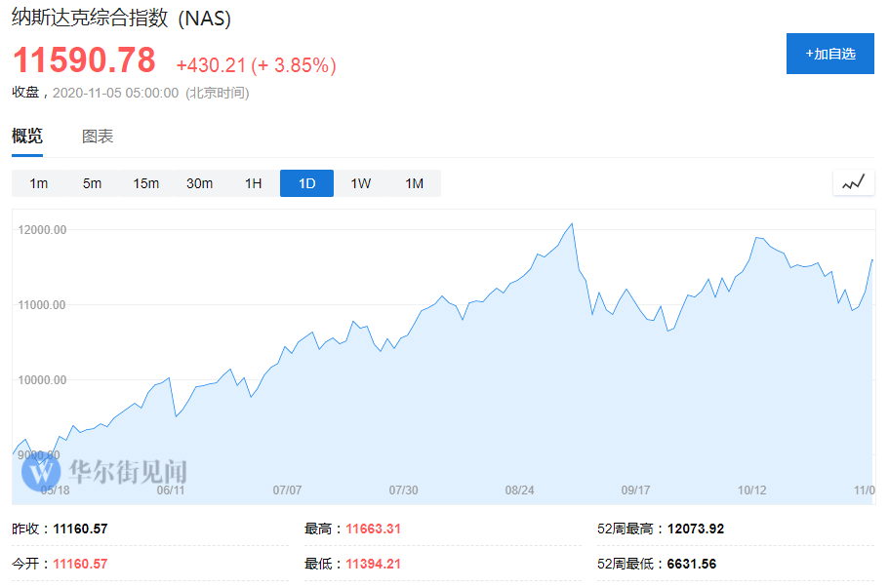Switch chart to 1M interval

click(x=414, y=183)
